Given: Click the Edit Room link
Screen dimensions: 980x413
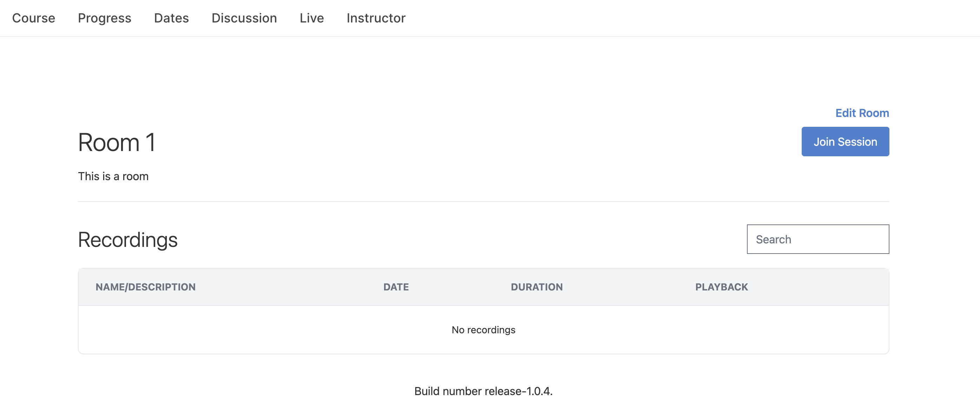Looking at the screenshot, I should [x=862, y=113].
